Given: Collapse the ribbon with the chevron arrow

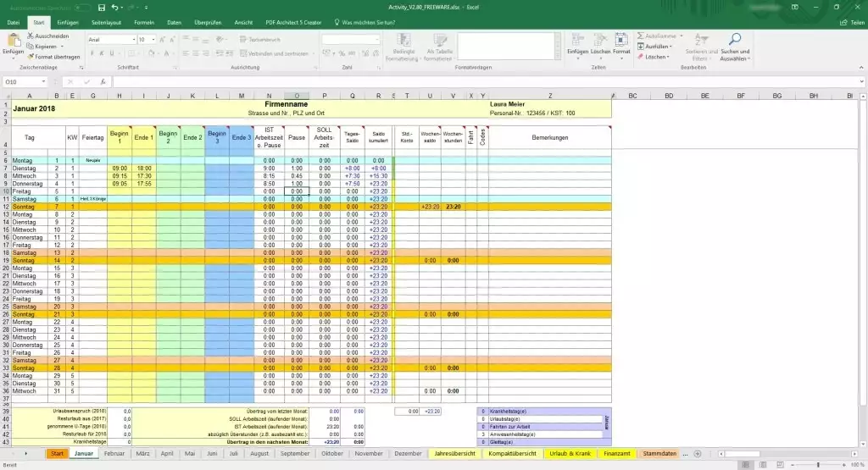Looking at the screenshot, I should pos(860,67).
